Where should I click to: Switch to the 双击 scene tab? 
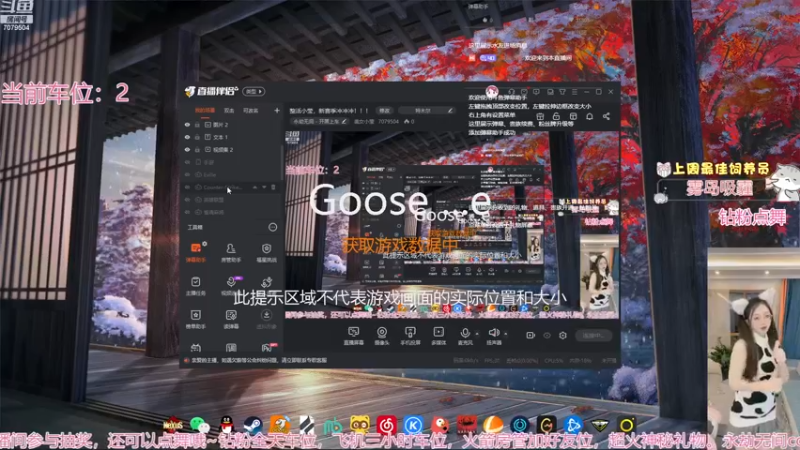click(229, 110)
